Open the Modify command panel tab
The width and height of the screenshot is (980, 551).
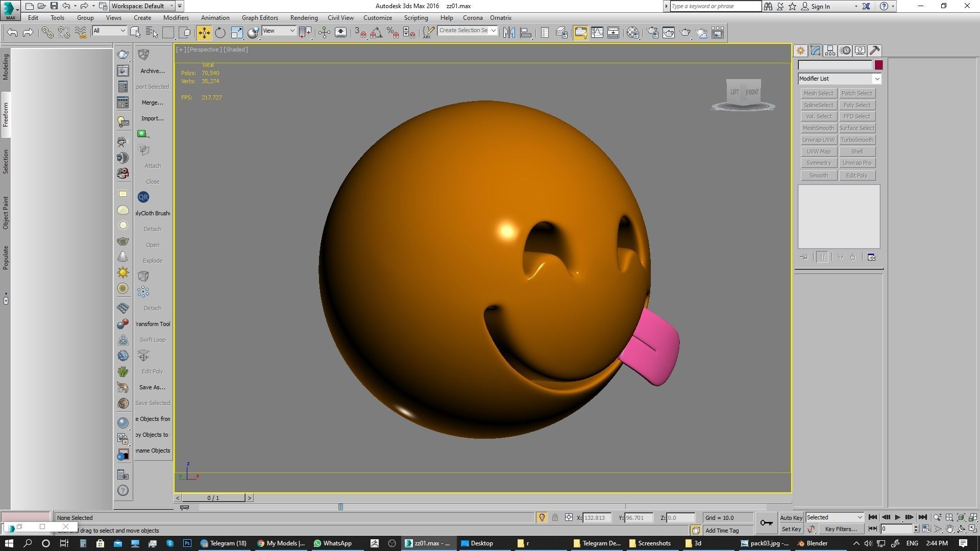pyautogui.click(x=815, y=51)
